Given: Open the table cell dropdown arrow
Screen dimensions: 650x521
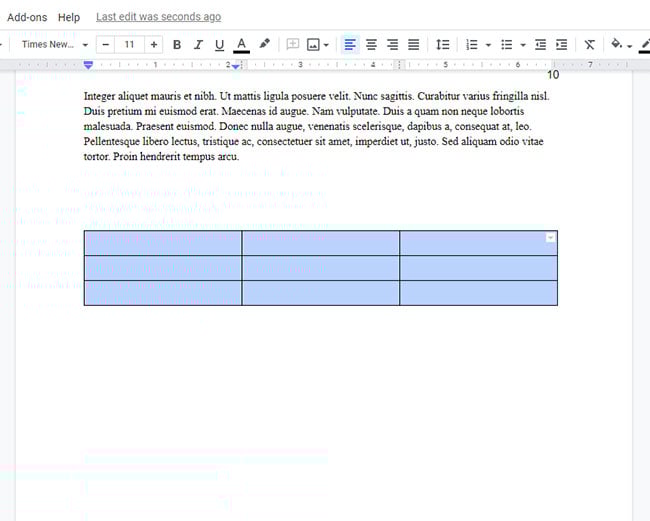Looking at the screenshot, I should click(x=550, y=237).
